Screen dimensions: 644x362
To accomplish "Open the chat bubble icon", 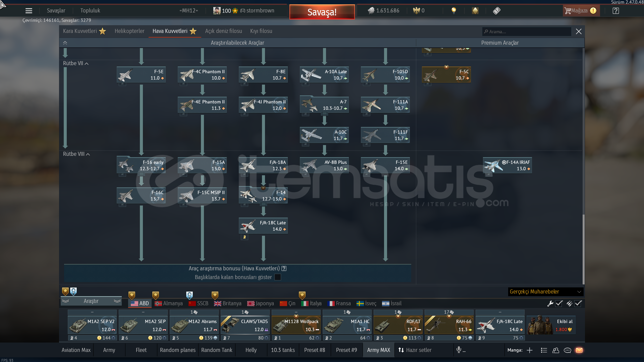I will click(568, 350).
